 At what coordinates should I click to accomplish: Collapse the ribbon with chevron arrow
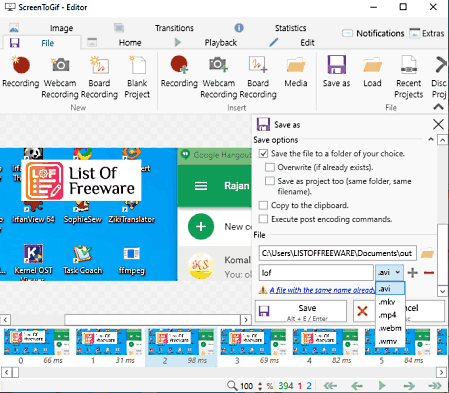pos(438,107)
